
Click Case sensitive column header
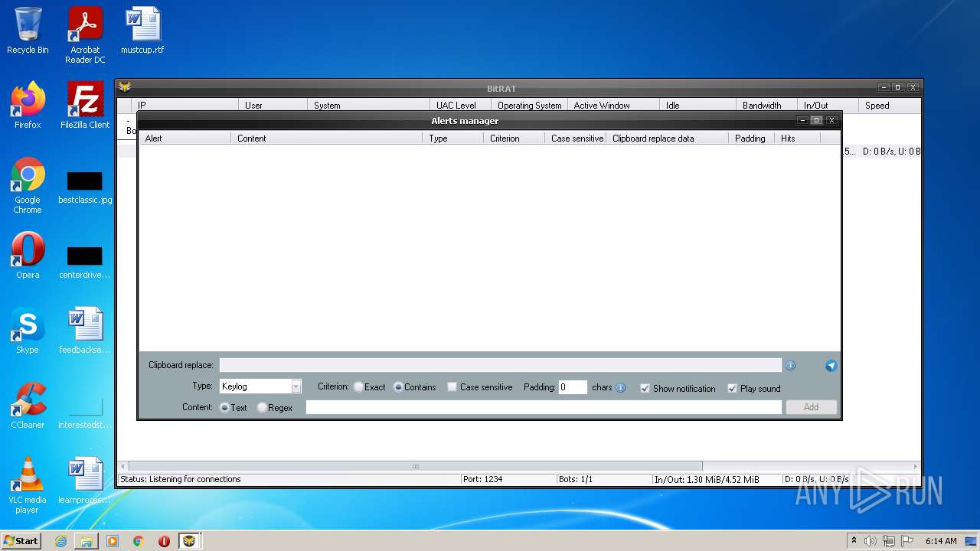(575, 139)
